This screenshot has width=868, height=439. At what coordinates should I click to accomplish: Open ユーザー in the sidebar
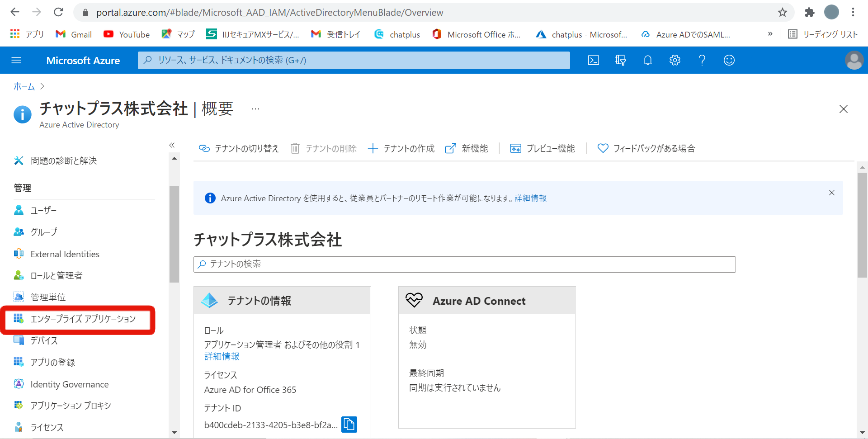point(35,210)
